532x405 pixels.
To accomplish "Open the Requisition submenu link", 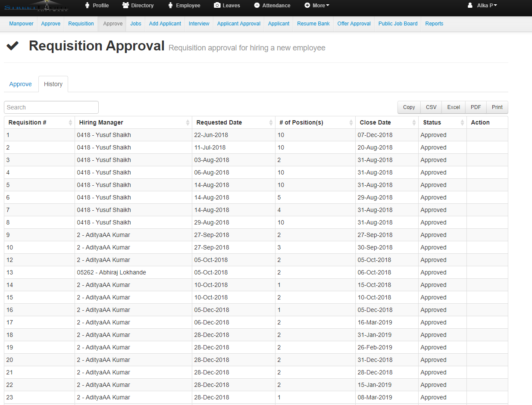I will click(x=81, y=24).
